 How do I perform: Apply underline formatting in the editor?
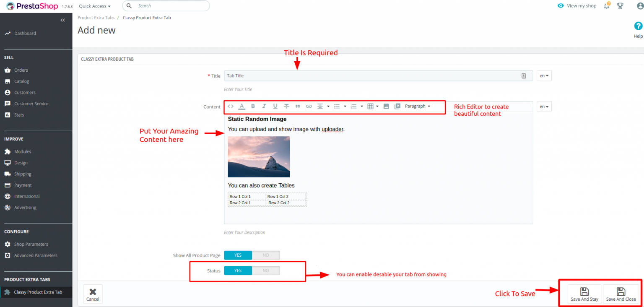[x=275, y=106]
